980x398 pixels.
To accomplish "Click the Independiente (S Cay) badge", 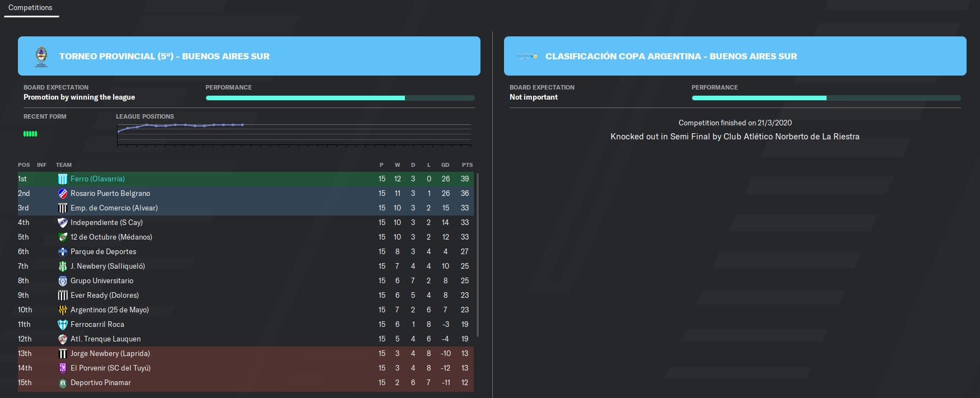I will (63, 223).
